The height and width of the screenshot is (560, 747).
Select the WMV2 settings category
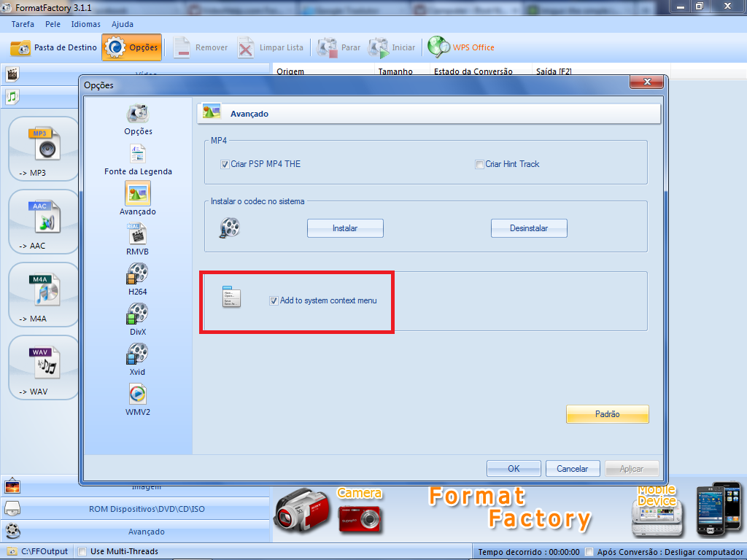tap(138, 400)
